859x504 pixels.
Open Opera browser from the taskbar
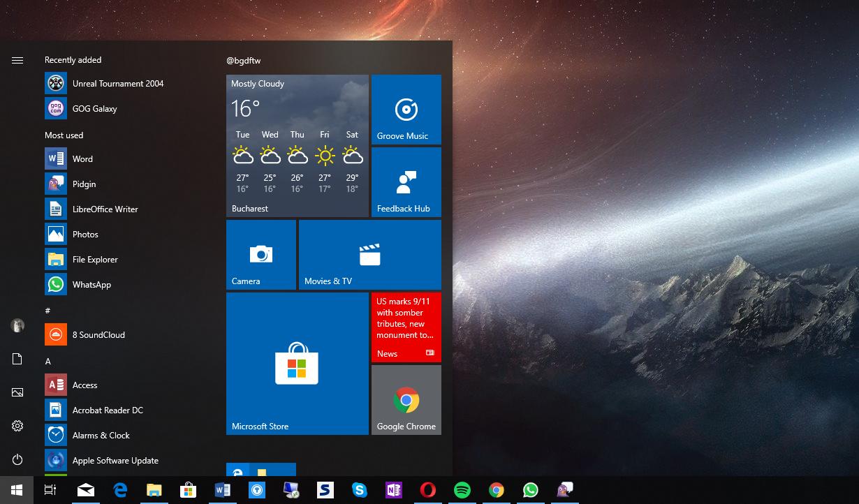pyautogui.click(x=428, y=490)
